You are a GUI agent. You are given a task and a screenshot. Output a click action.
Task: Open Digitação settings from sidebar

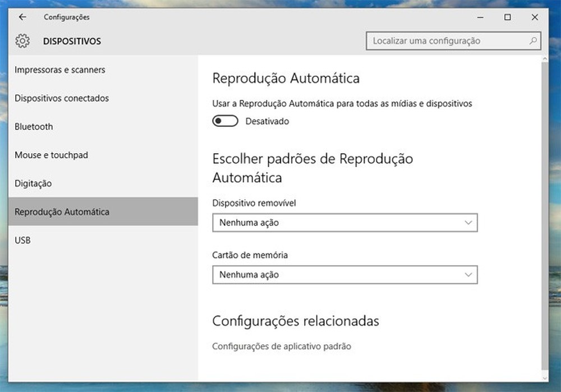coord(35,183)
